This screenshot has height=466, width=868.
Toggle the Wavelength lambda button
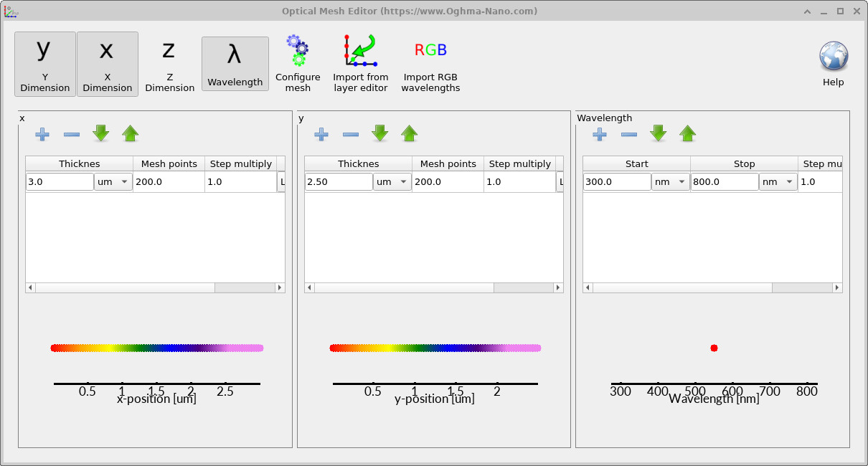pos(235,64)
